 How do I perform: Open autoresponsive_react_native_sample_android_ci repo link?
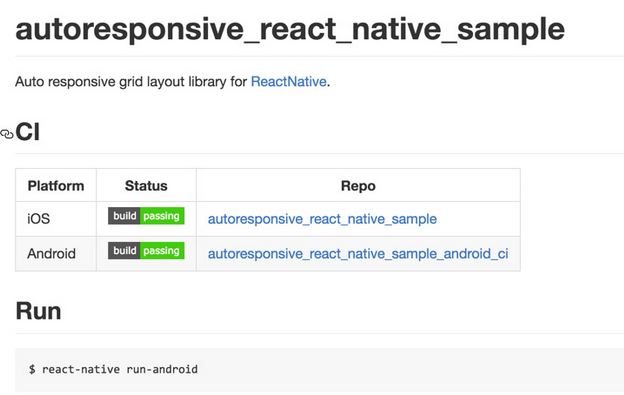(x=358, y=253)
